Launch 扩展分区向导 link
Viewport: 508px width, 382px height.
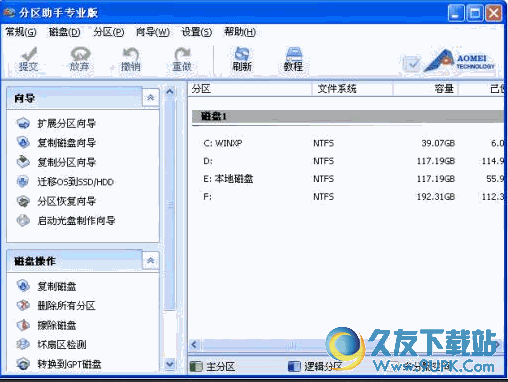tap(67, 124)
